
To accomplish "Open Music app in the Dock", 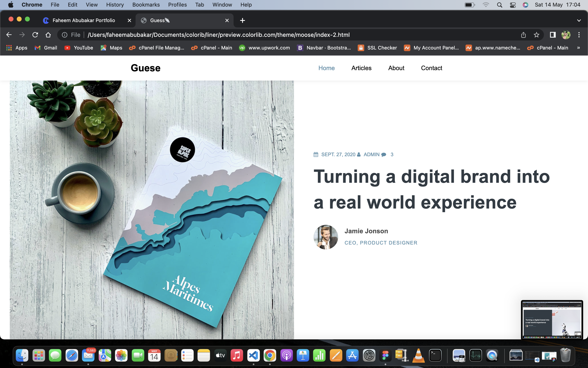I will tap(237, 355).
